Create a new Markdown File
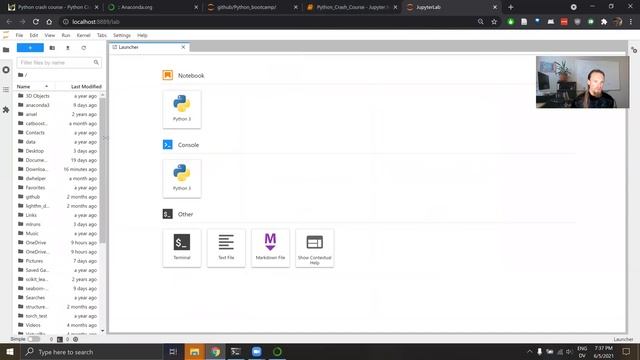 270,248
